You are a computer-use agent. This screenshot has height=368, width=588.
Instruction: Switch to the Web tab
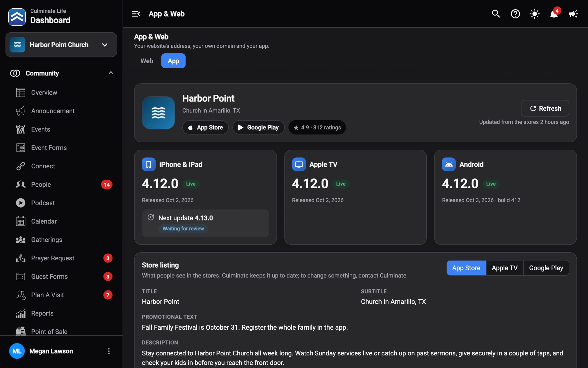[x=147, y=61]
